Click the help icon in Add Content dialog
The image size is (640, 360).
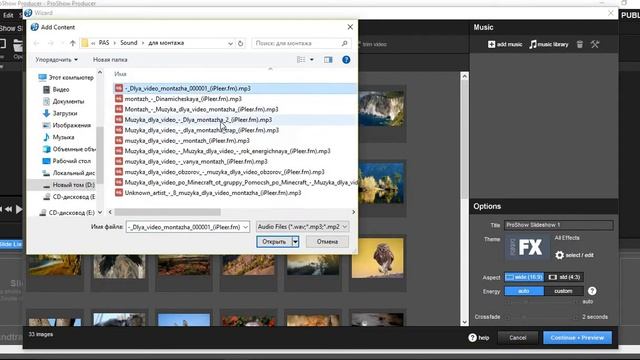[x=346, y=60]
